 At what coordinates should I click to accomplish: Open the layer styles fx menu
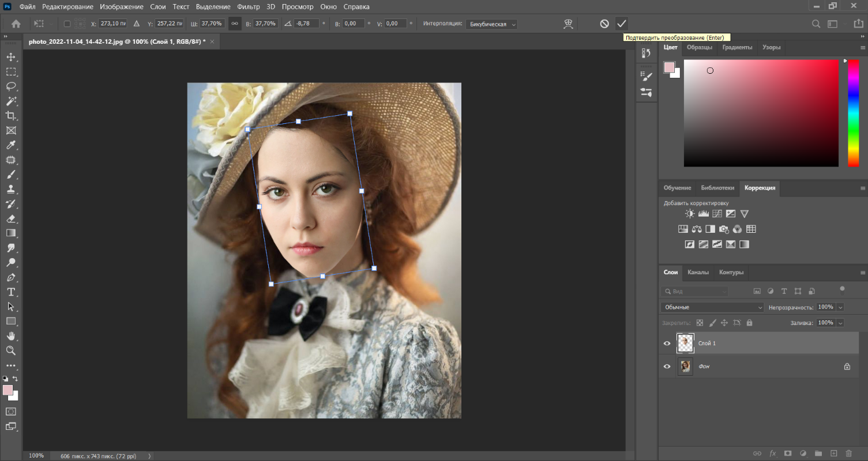(773, 454)
